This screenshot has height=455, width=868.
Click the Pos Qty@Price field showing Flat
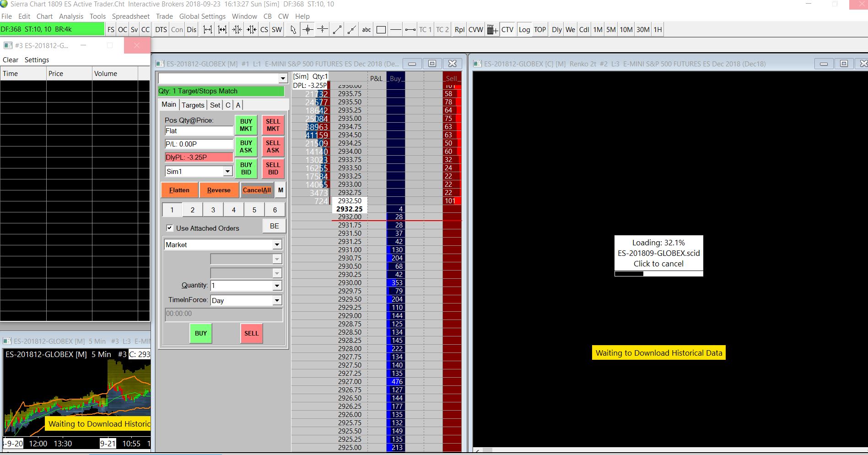pos(199,131)
